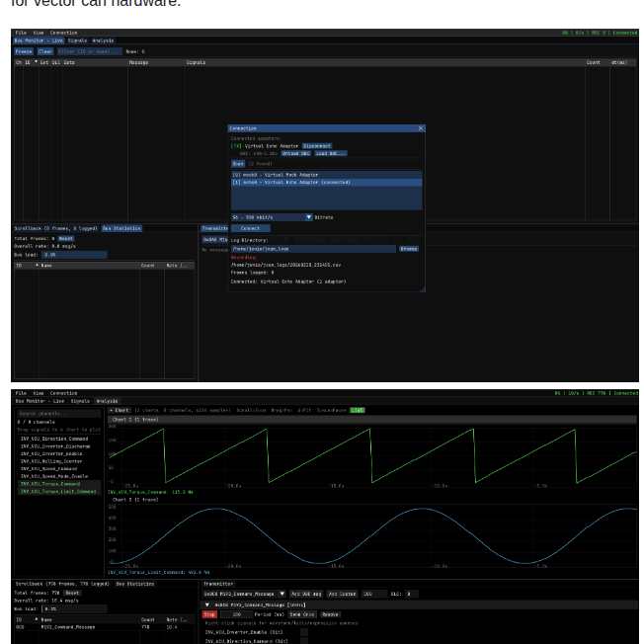Click the red Stop button in Transmitter
Image resolution: width=644 pixels, height=644 pixels.
click(x=209, y=613)
